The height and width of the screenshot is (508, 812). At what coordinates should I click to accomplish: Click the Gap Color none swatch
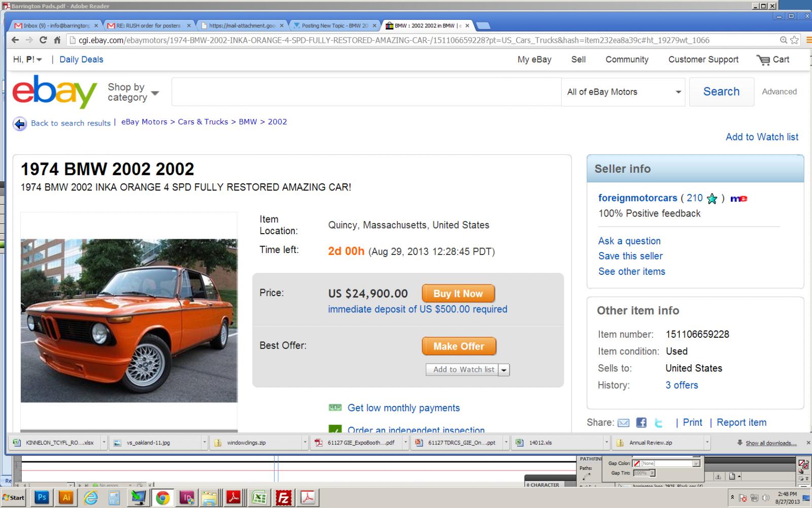tap(636, 463)
